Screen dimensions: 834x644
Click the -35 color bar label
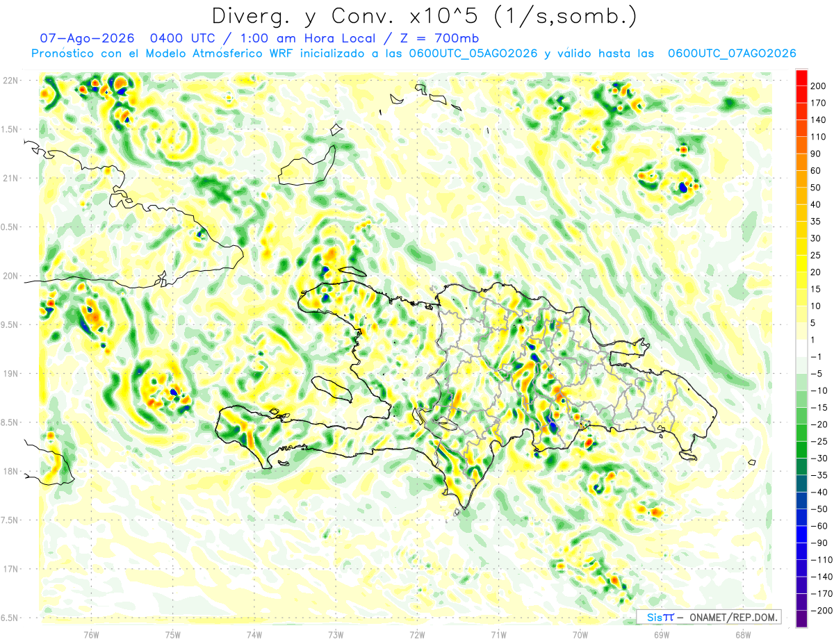pos(819,475)
